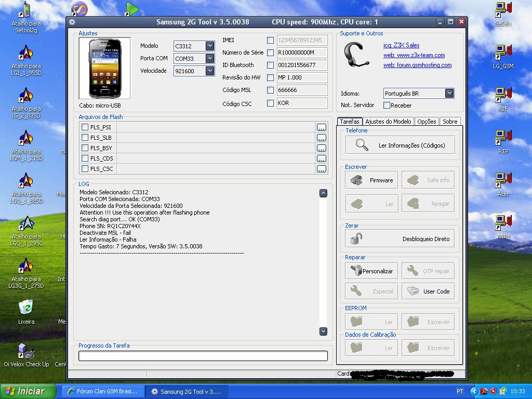Open the Lixeira recycle bin icon

click(26, 312)
